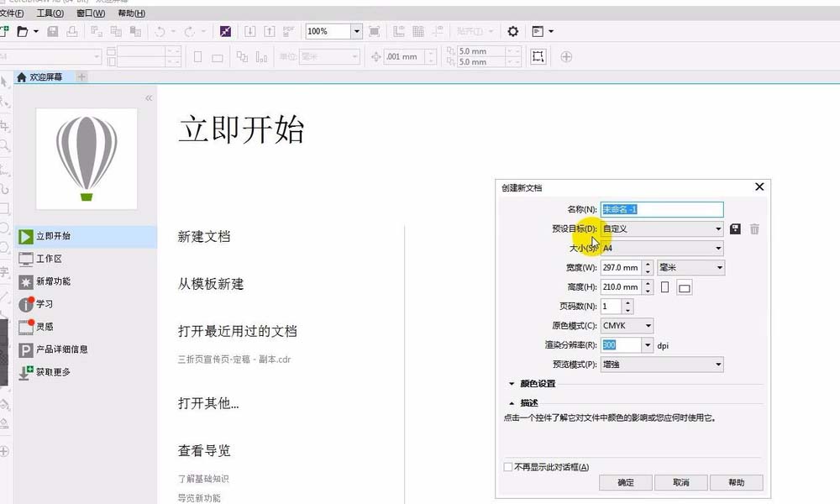This screenshot has width=840, height=504.
Task: Check the 不再显示此对话框 checkbox
Action: point(508,467)
